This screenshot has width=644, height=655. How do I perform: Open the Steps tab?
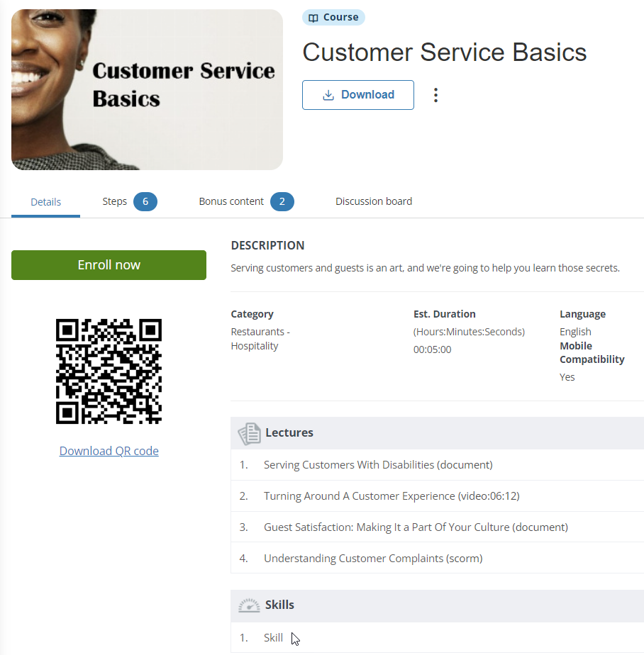tap(115, 201)
